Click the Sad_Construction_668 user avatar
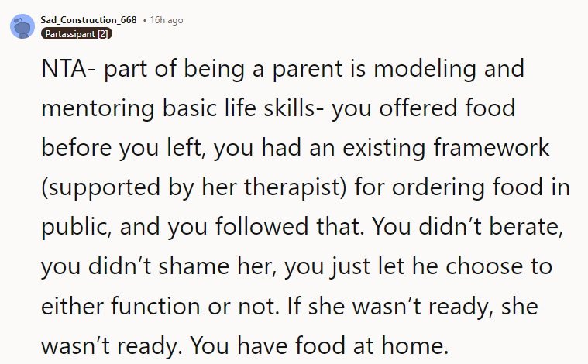The width and height of the screenshot is (588, 364). 22,26
